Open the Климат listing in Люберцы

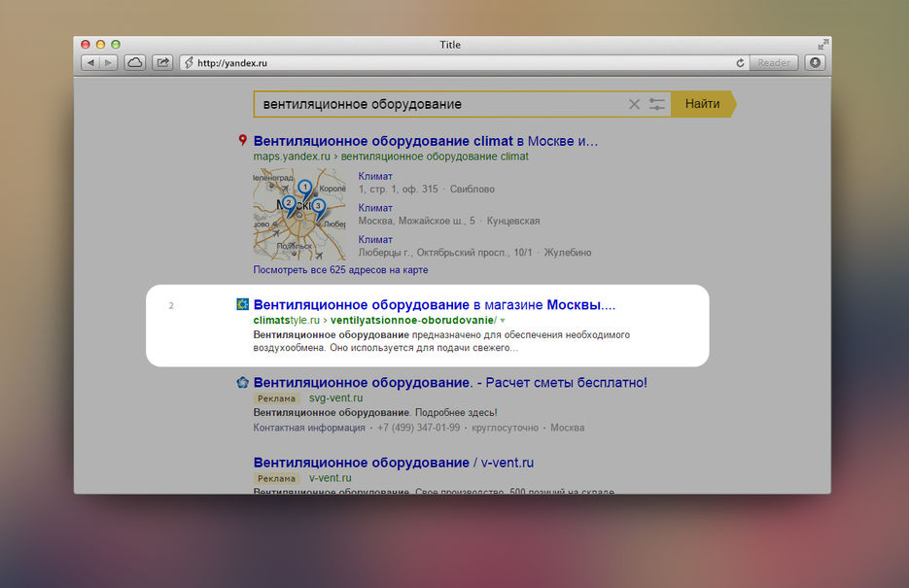click(375, 239)
